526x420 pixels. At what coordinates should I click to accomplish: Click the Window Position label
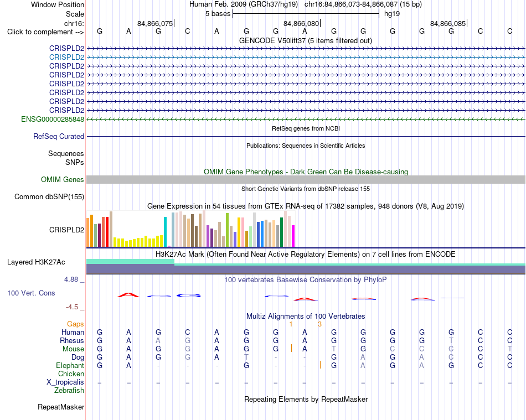point(58,4)
